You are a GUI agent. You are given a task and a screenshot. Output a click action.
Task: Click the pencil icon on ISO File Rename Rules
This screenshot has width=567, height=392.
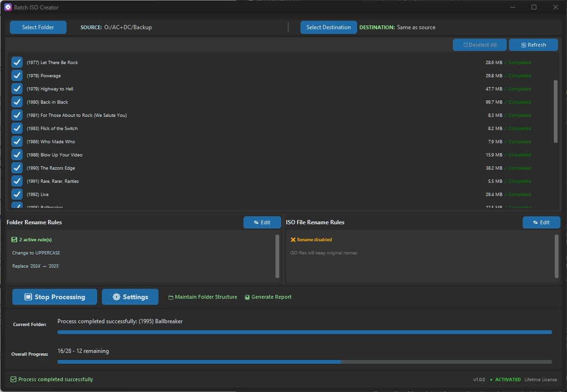(535, 222)
